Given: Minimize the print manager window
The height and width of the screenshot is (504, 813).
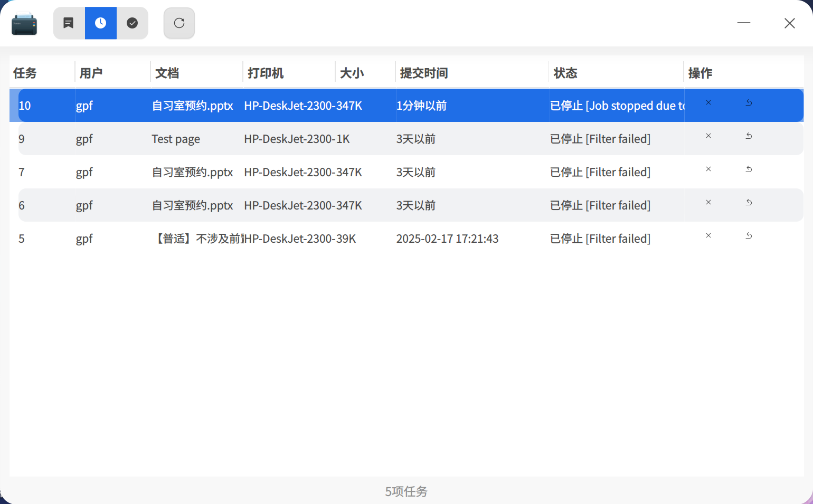Looking at the screenshot, I should (744, 23).
